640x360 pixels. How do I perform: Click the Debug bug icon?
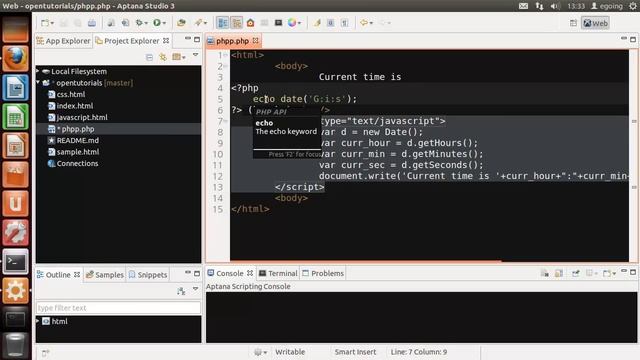coord(139,23)
